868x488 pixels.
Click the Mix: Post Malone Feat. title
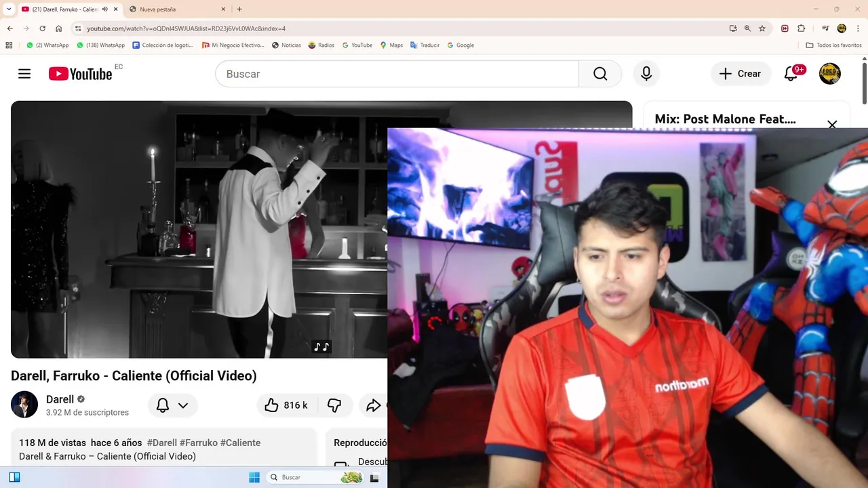[x=725, y=119]
